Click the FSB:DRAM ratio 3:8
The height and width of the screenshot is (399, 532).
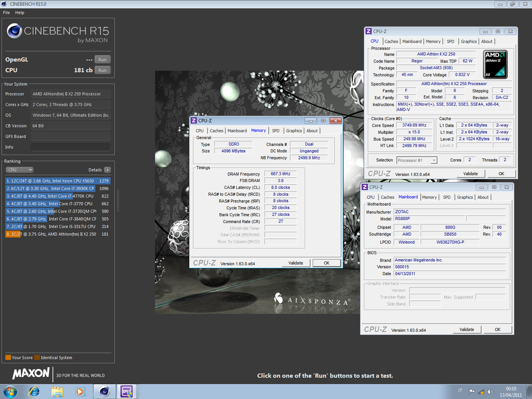pyautogui.click(x=280, y=181)
